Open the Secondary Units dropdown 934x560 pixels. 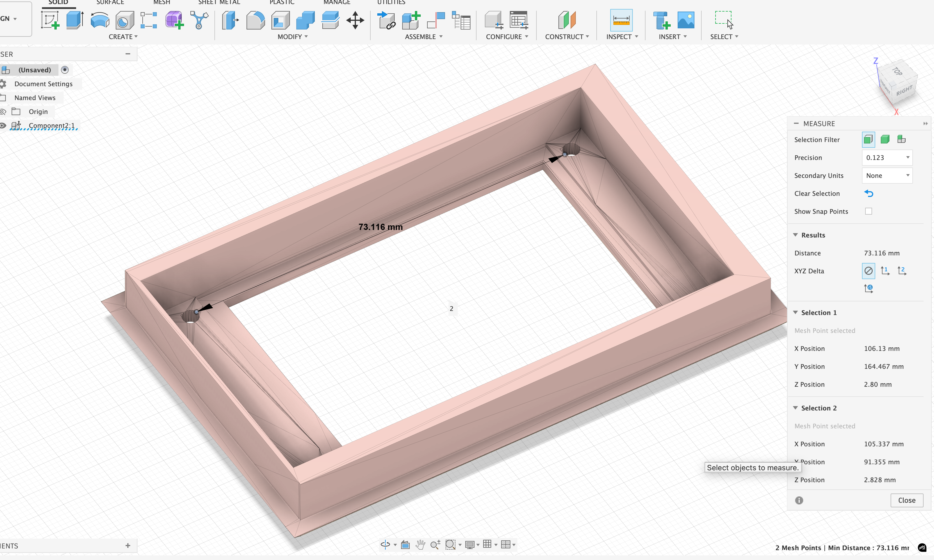click(x=887, y=175)
